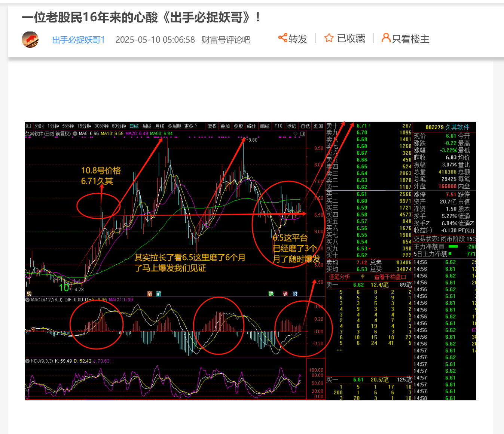Expand the 更多 periods menu

coord(190,126)
